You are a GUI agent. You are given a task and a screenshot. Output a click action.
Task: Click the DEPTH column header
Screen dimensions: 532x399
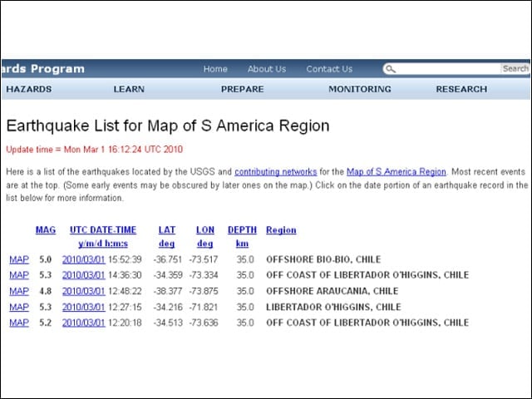pos(242,230)
